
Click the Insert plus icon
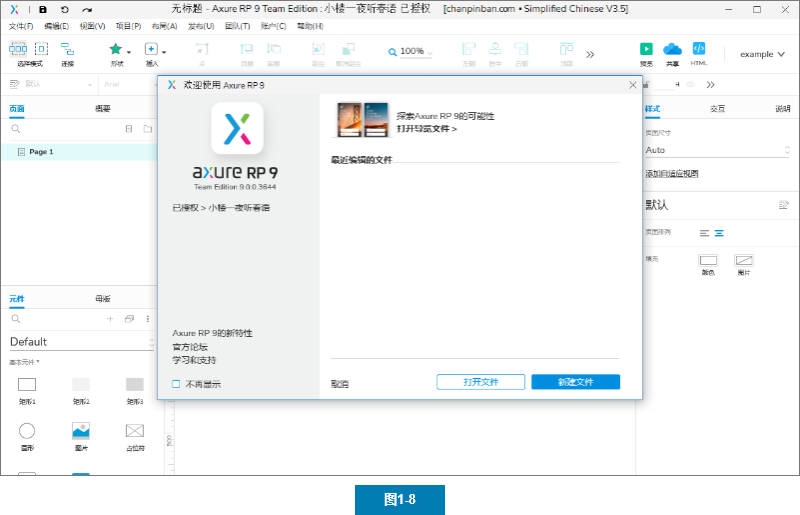(x=151, y=49)
